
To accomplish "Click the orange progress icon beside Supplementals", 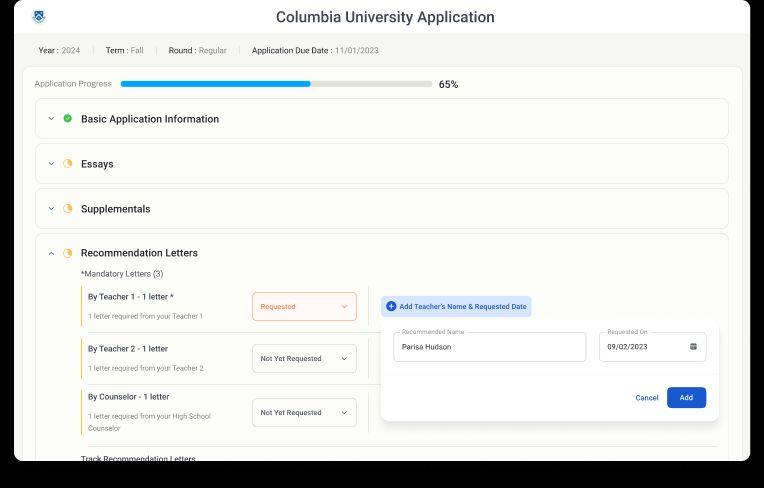I will (x=68, y=208).
